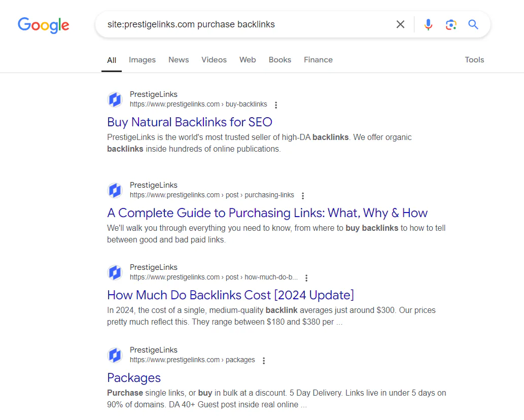Open "How Much Do Backlinks Cost [2024 Update]"
This screenshot has height=420, width=524.
230,295
